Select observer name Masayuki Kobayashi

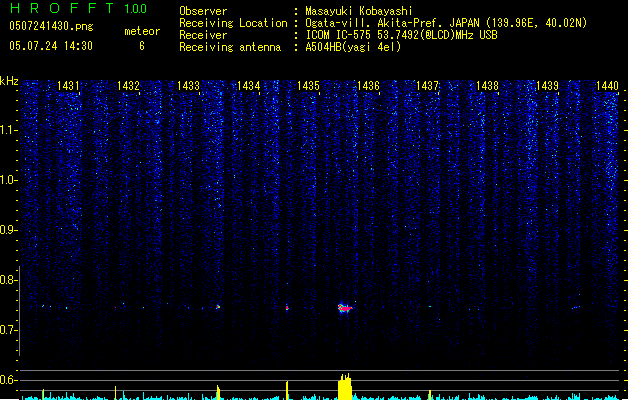[359, 11]
